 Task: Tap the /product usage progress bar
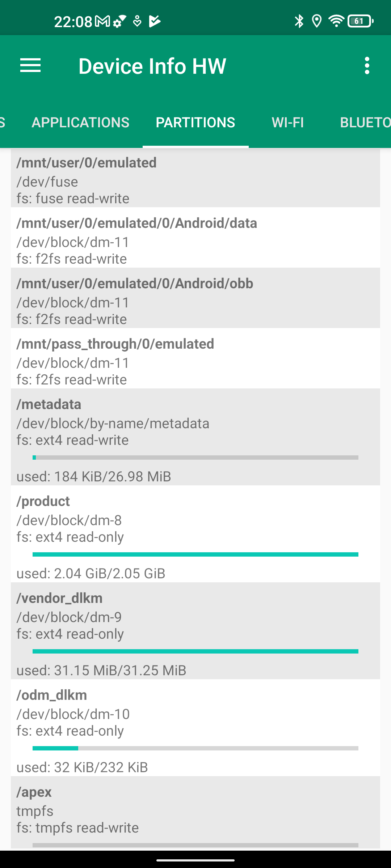pyautogui.click(x=195, y=554)
